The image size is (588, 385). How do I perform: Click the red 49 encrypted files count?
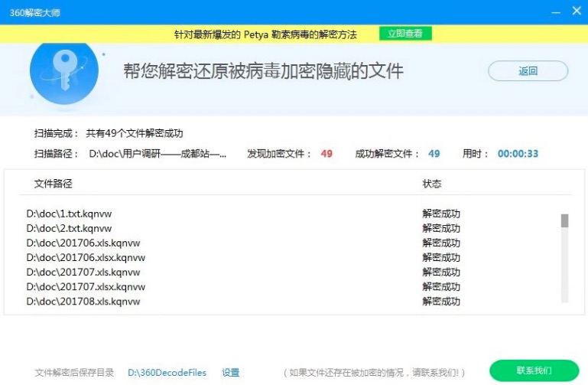(x=326, y=154)
